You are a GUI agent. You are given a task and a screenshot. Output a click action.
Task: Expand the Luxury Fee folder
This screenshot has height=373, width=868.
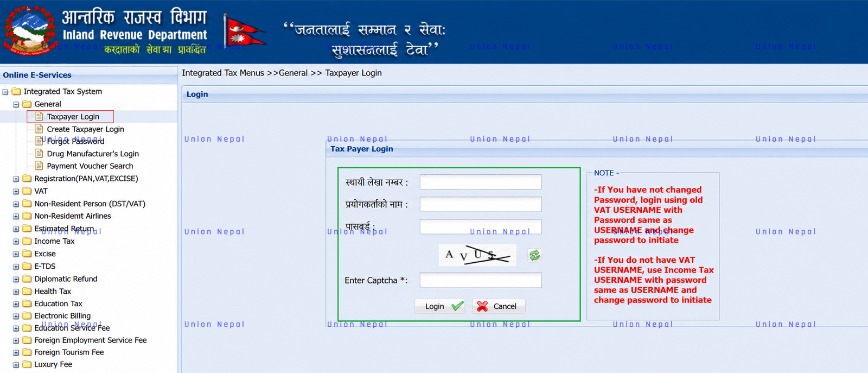point(16,365)
